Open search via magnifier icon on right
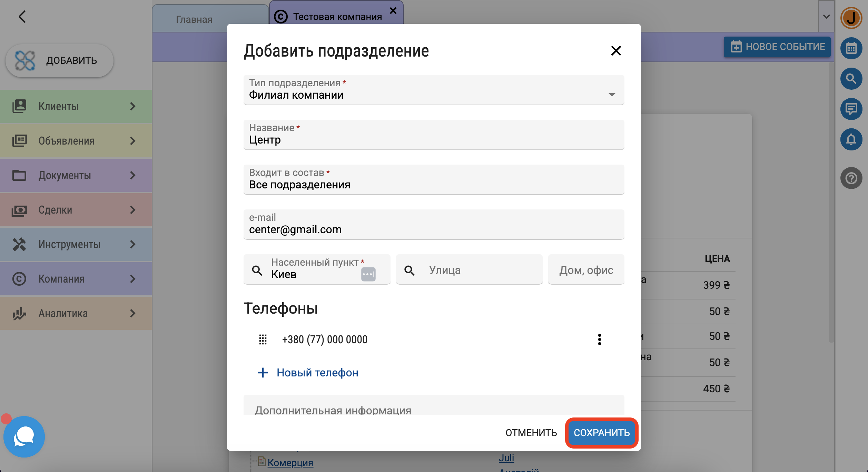 (x=851, y=79)
